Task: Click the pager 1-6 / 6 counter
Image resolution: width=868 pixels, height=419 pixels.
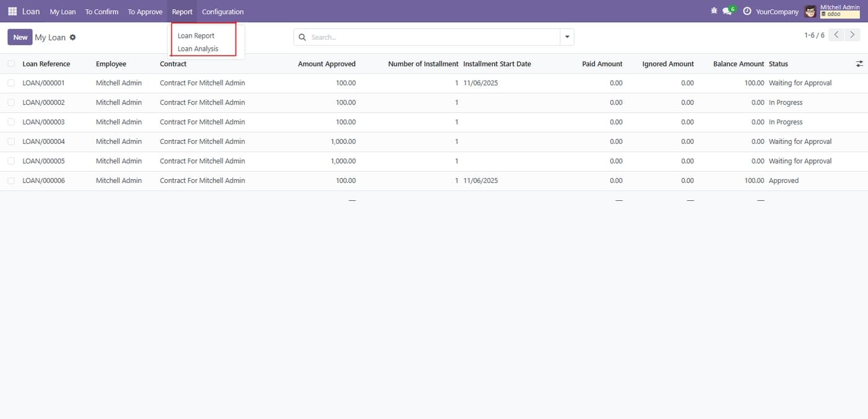Action: tap(814, 35)
